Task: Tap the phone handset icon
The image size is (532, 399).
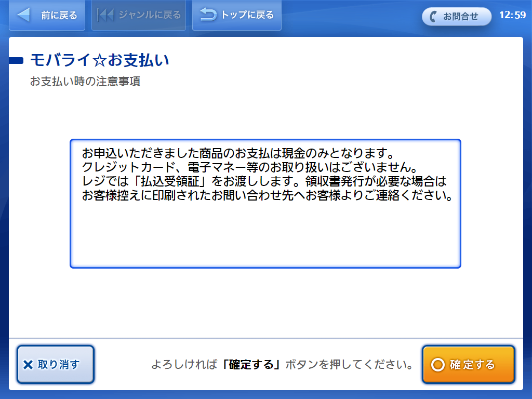Action: [433, 16]
